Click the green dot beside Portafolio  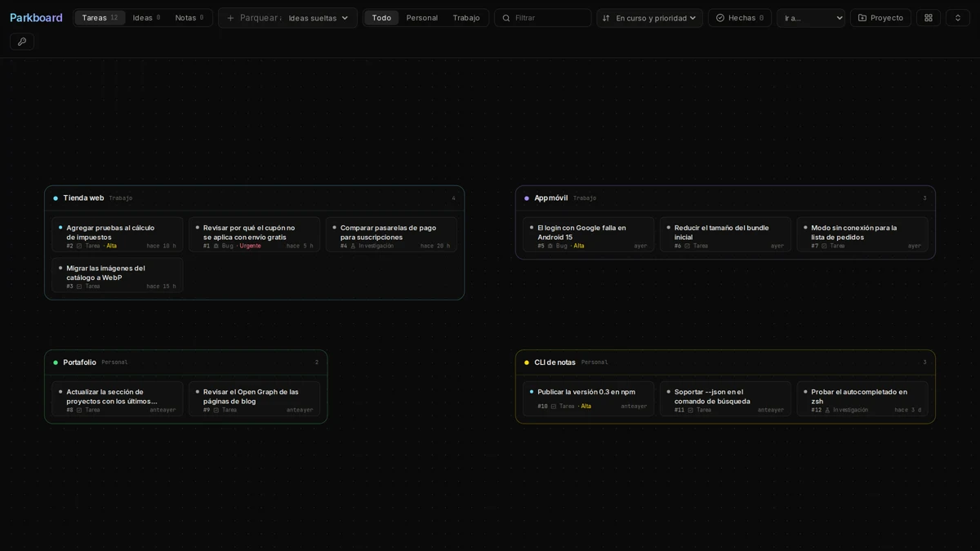[x=56, y=362]
